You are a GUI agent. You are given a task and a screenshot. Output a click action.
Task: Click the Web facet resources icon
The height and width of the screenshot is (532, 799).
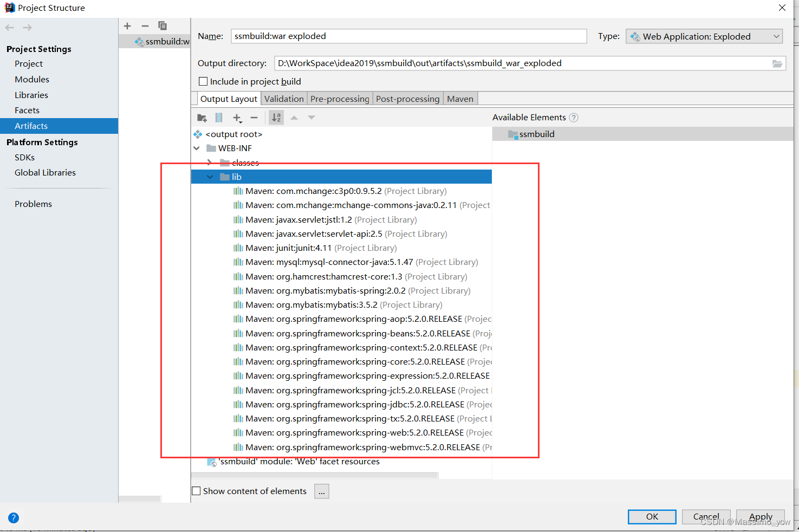[212, 462]
